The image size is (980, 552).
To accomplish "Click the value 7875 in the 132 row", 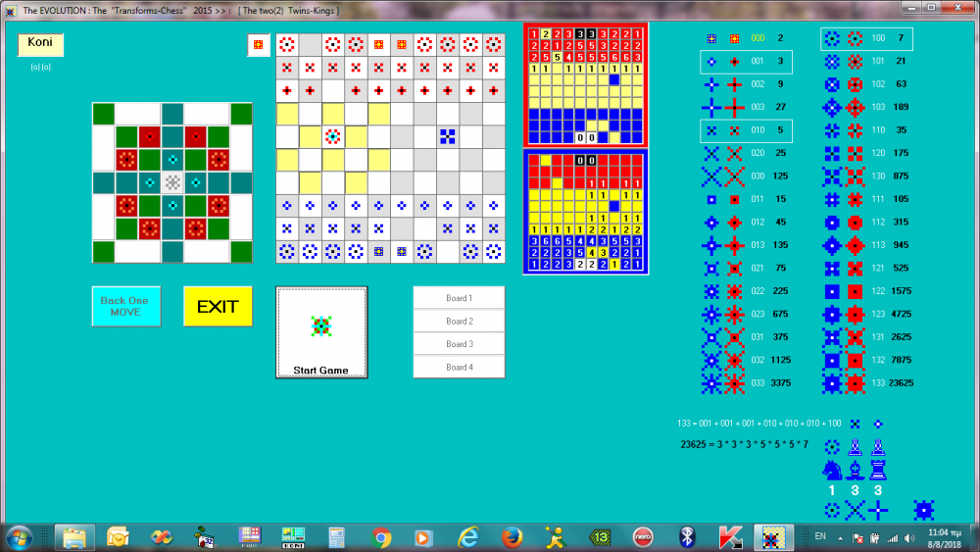I will tap(901, 360).
